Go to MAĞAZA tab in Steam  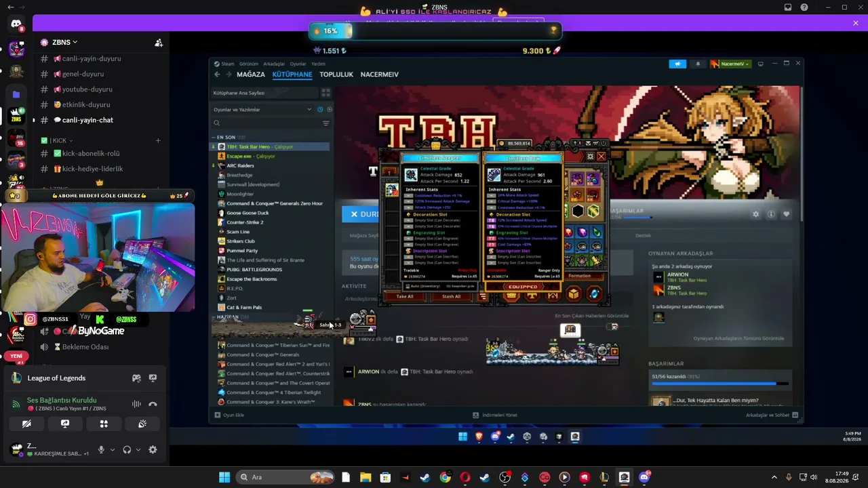click(251, 75)
